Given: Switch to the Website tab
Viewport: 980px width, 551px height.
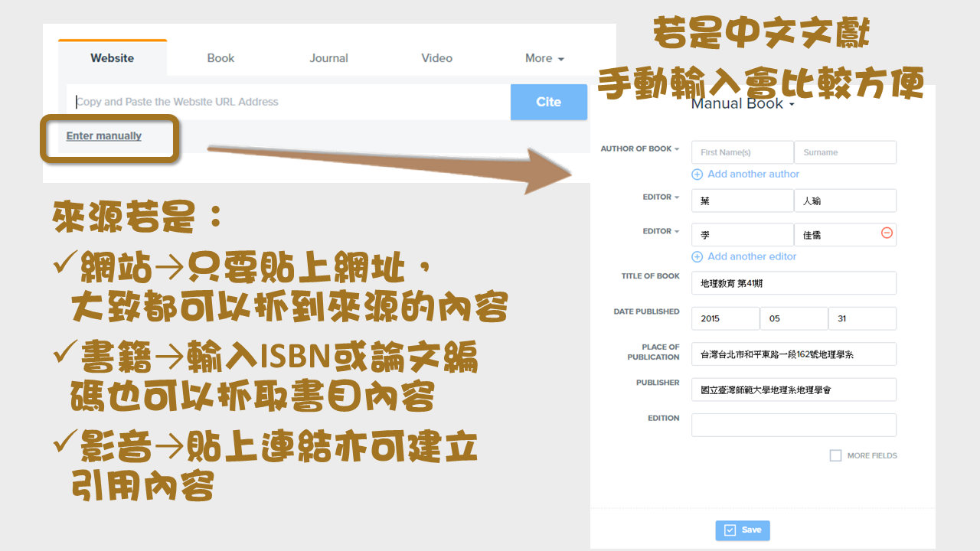Looking at the screenshot, I should pos(113,58).
